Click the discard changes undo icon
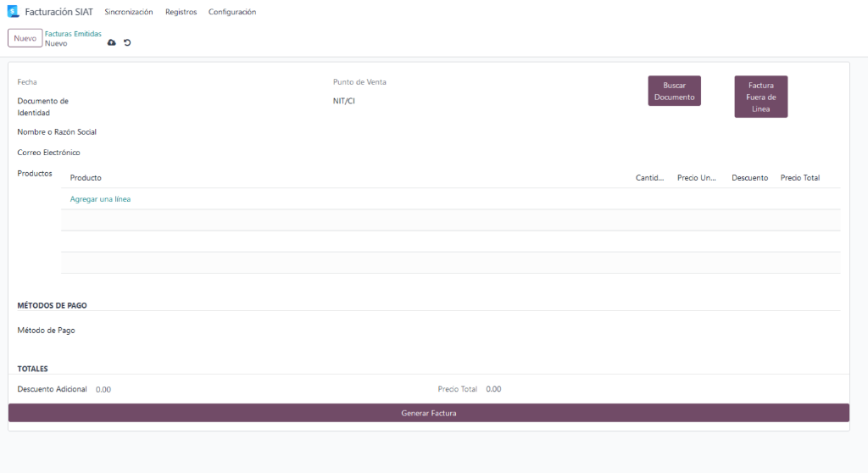Viewport: 868px width, 473px height. [127, 42]
